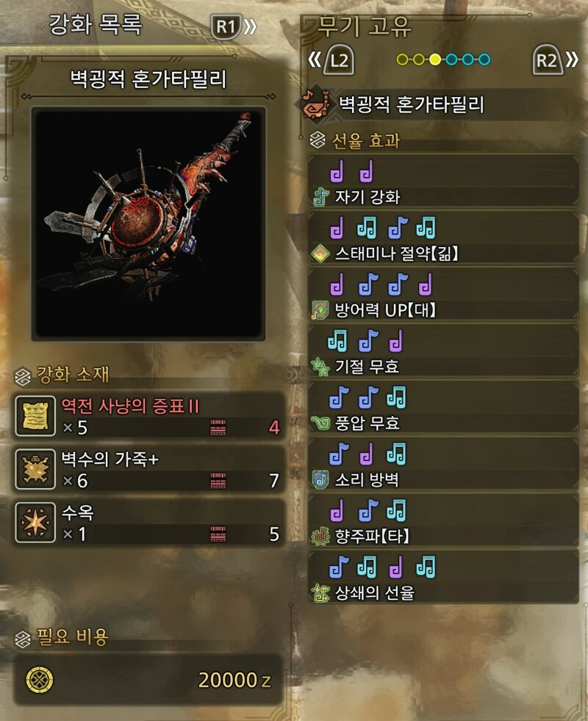Image resolution: width=588 pixels, height=721 pixels.
Task: Select the first yellow page indicator dot
Action: [x=402, y=60]
